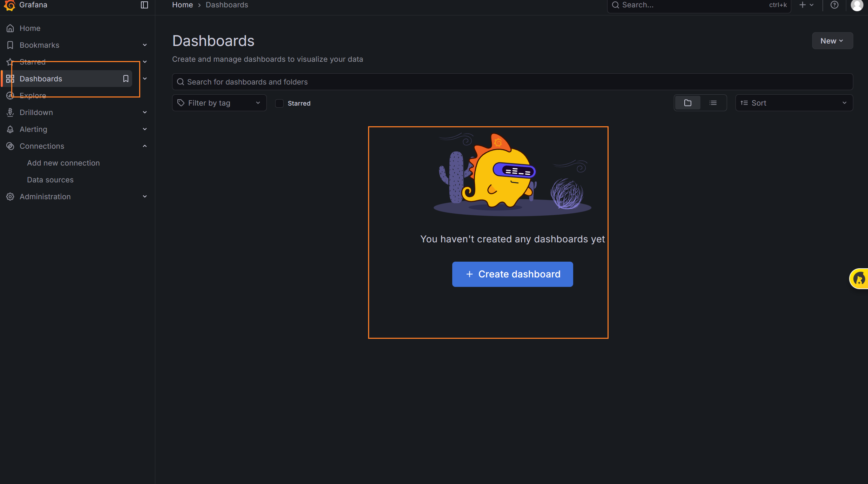Open the help question mark icon
Screen dimensions: 868x484
(834, 5)
